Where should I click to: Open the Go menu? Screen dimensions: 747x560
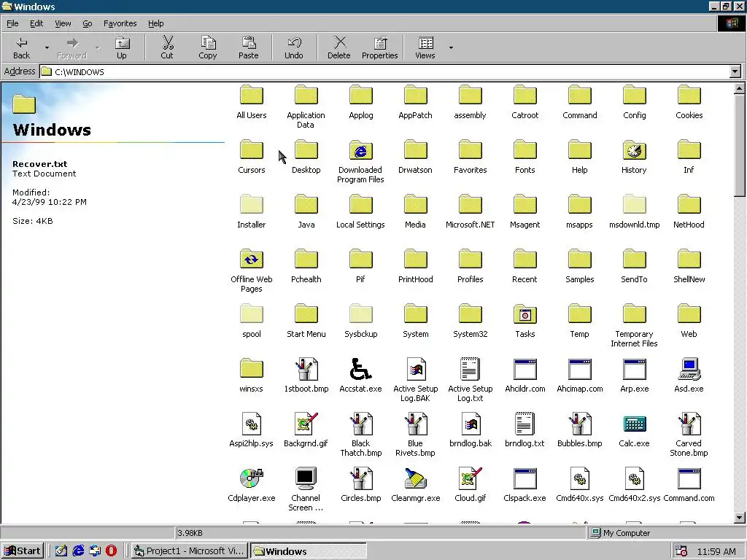coord(88,23)
